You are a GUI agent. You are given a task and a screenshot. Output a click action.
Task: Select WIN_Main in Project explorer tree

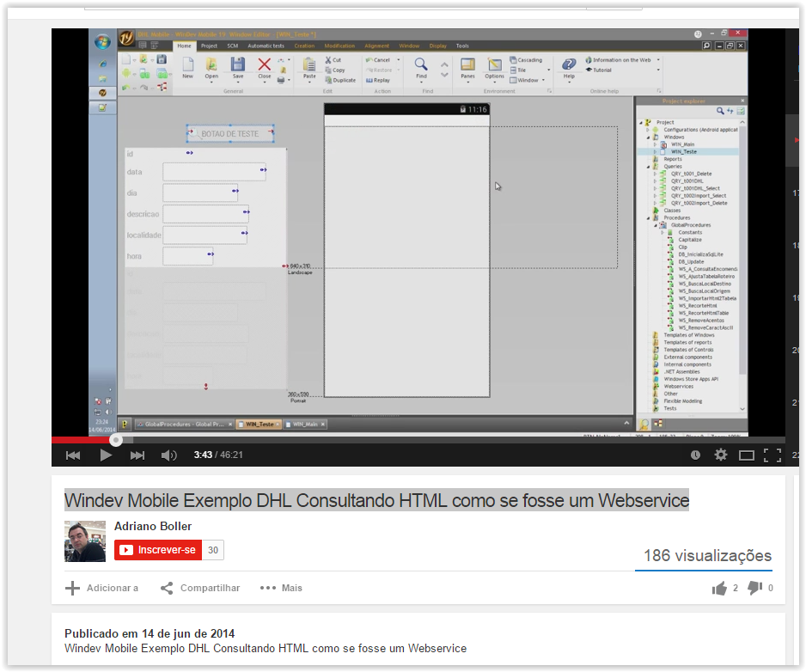(682, 144)
